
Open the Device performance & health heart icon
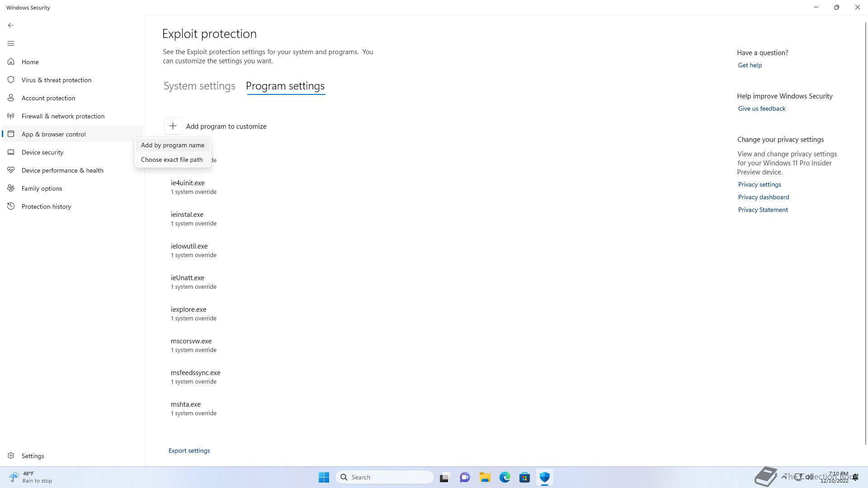11,170
